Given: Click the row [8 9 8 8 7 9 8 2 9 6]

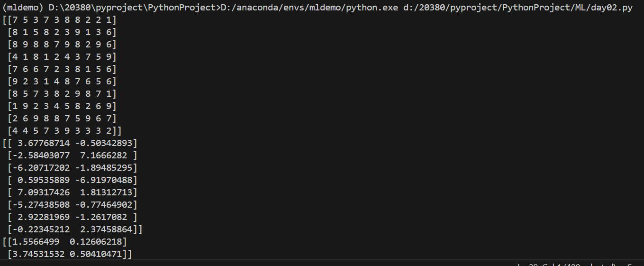Looking at the screenshot, I should coord(62,45).
